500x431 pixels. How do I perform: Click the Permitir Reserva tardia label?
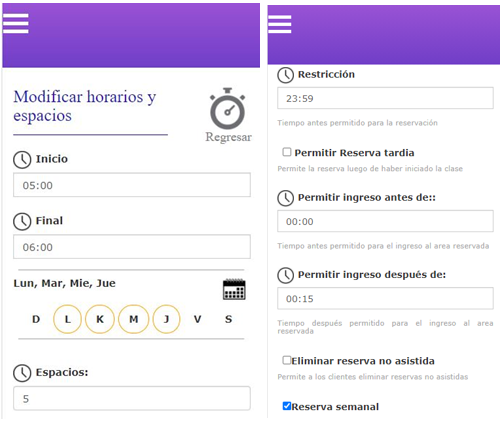tap(354, 153)
